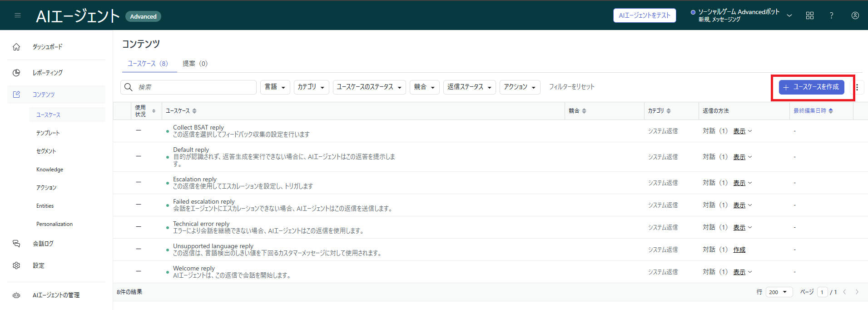Select テンプレート in the sidebar
Viewport: 868px width, 310px height.
(x=48, y=133)
